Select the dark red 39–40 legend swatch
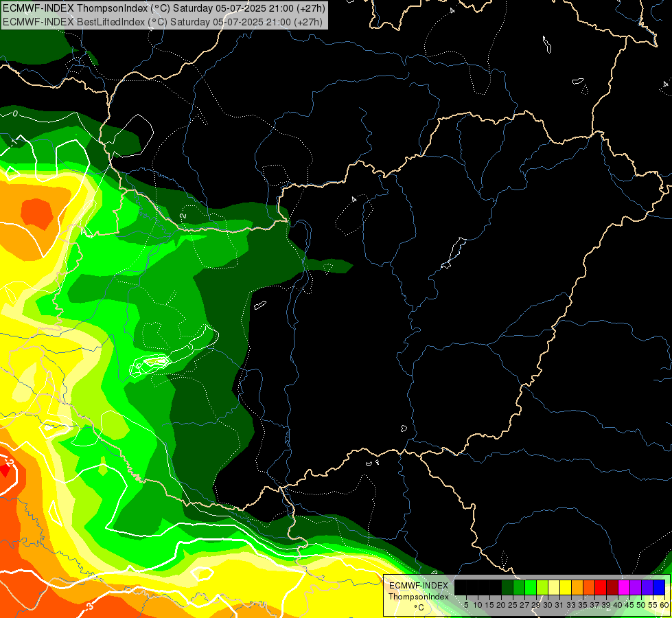The height and width of the screenshot is (618, 672). [x=612, y=587]
